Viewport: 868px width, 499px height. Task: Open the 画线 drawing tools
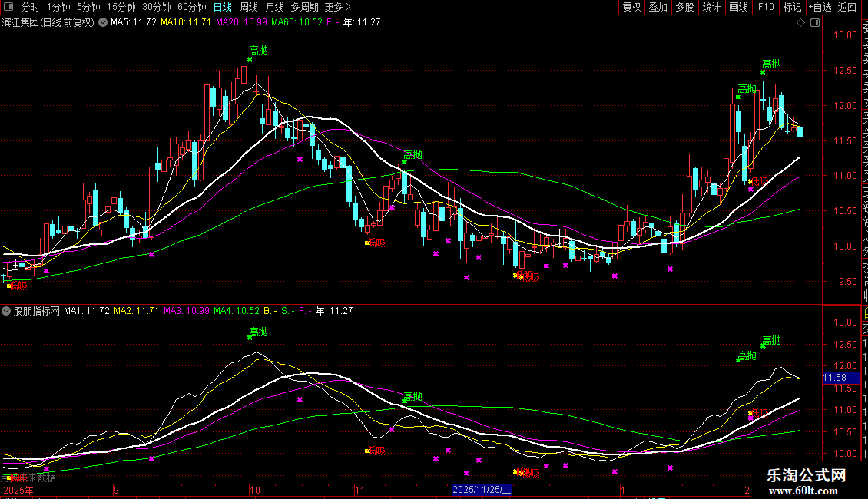pos(738,7)
